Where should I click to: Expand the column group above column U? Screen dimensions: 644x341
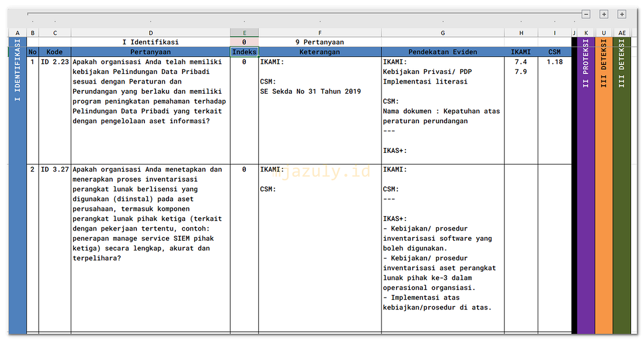point(604,14)
